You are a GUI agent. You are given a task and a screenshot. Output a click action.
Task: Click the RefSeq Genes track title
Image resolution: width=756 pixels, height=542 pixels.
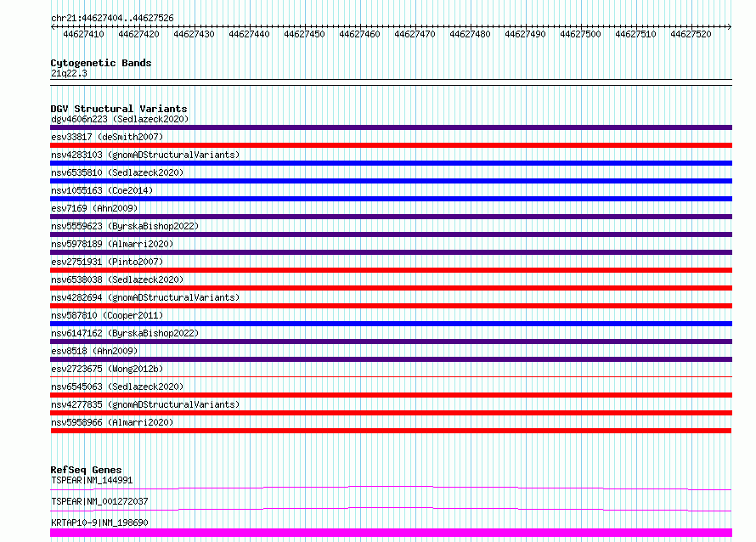(x=86, y=470)
